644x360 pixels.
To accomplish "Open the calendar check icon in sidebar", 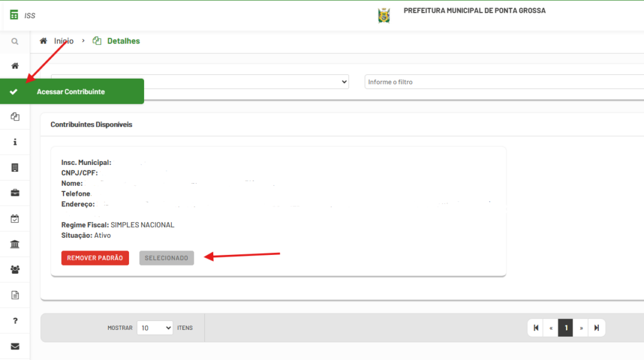I will tap(15, 219).
